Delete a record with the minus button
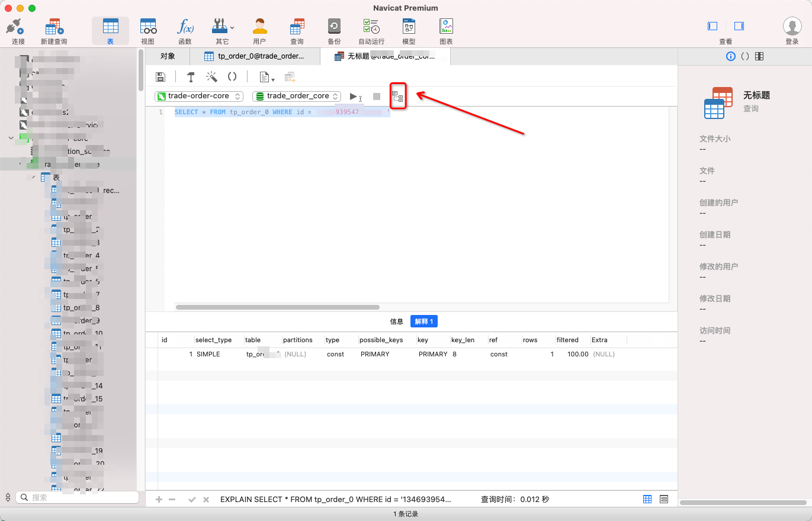Screen dimensions: 812x521 [x=172, y=500]
